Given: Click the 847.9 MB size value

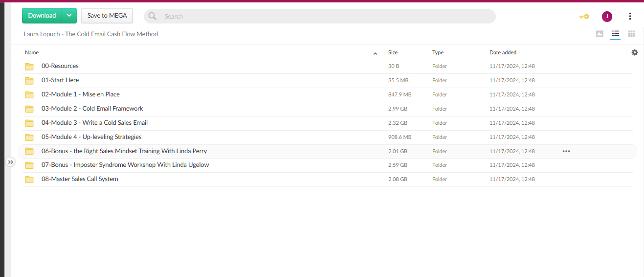Looking at the screenshot, I should click(400, 94).
